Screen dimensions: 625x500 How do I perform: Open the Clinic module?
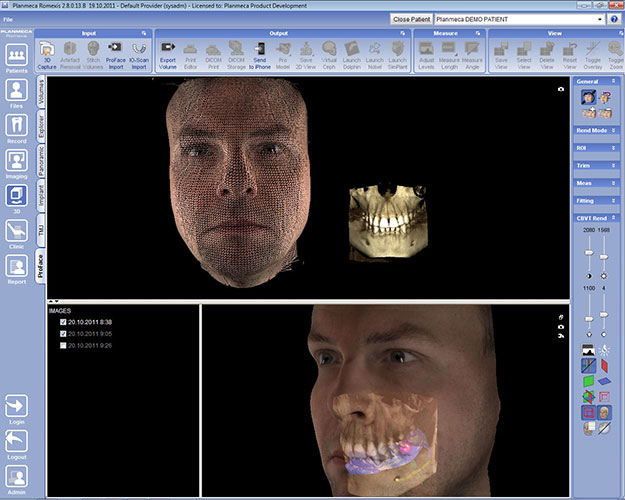(16, 231)
